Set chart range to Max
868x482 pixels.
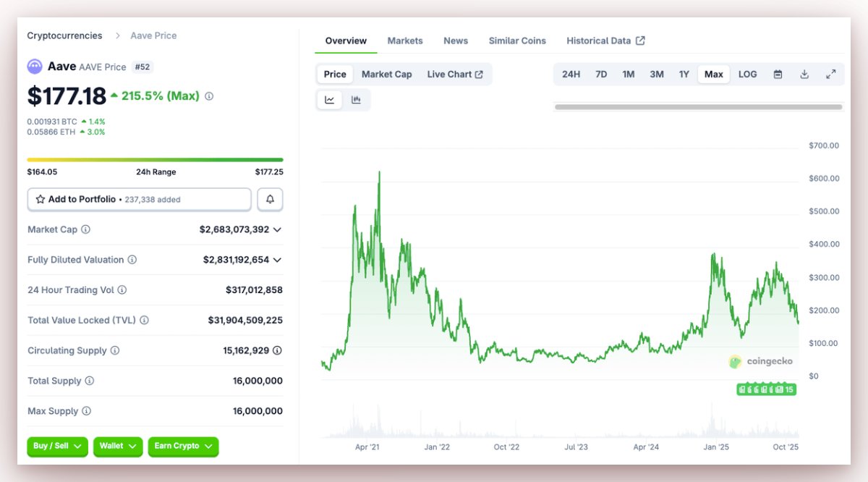click(x=714, y=74)
